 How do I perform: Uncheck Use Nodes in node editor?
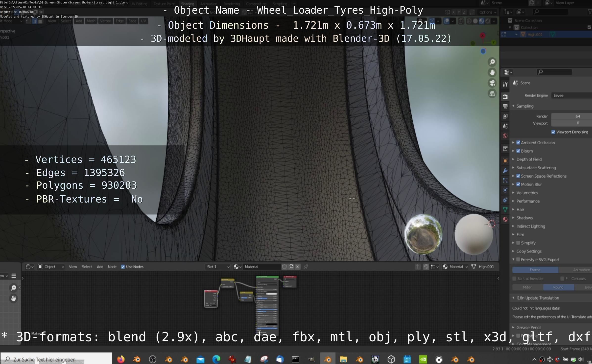coord(123,267)
